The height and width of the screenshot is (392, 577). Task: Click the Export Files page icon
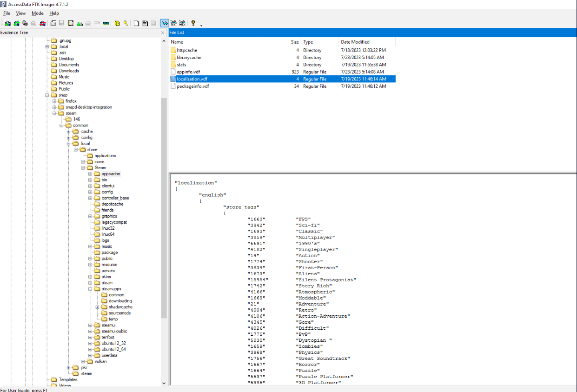(x=137, y=23)
